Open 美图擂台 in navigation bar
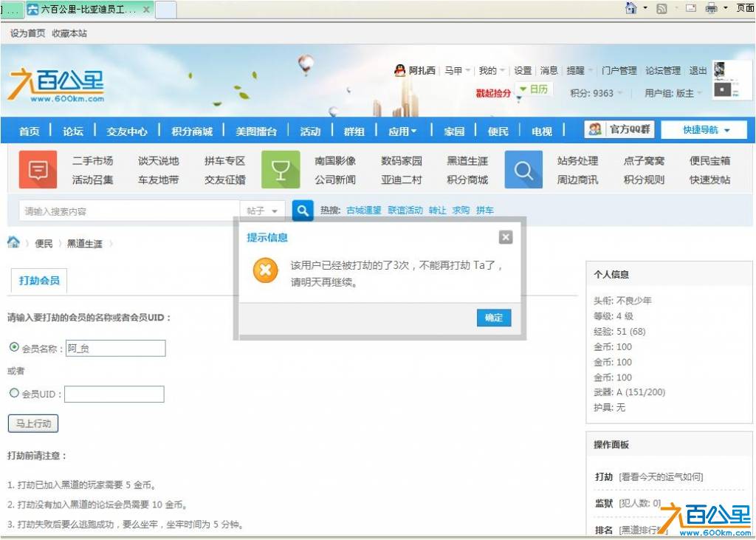Viewport: 756px width, 540px height. 256,131
